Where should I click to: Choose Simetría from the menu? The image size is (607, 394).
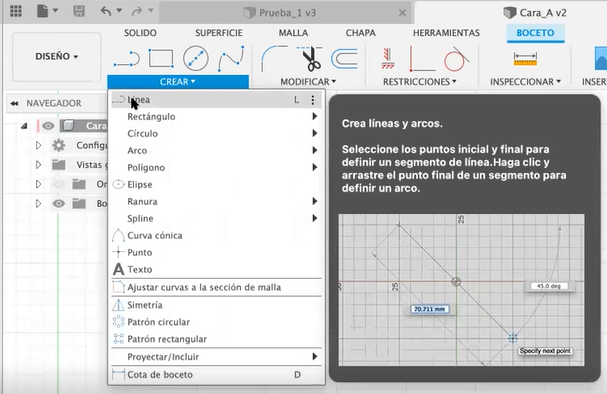[x=217, y=305]
